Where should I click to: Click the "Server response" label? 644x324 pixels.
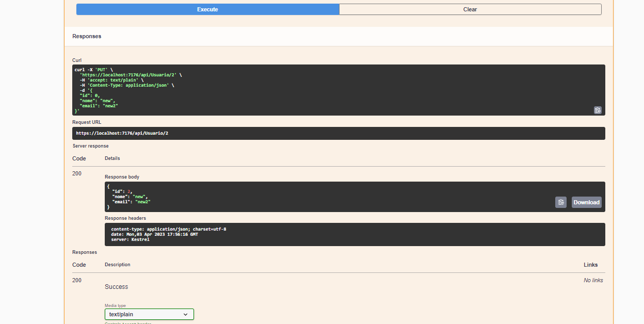pyautogui.click(x=90, y=146)
